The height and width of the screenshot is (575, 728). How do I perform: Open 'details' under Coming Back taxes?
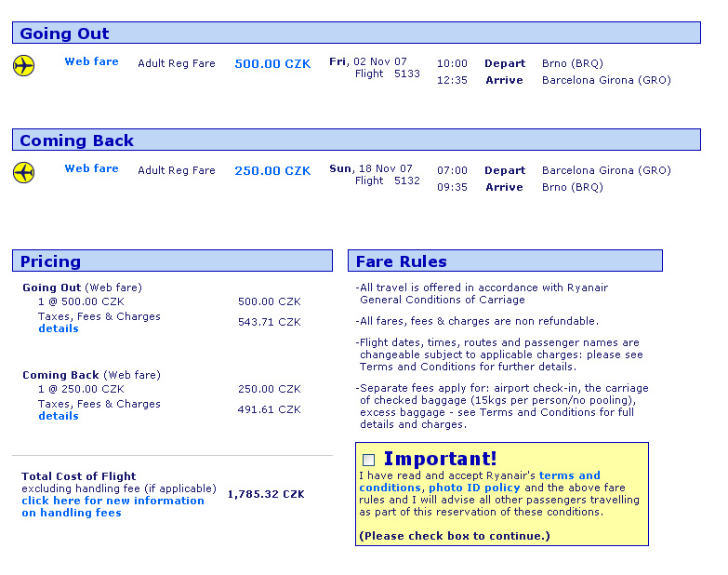coord(58,416)
